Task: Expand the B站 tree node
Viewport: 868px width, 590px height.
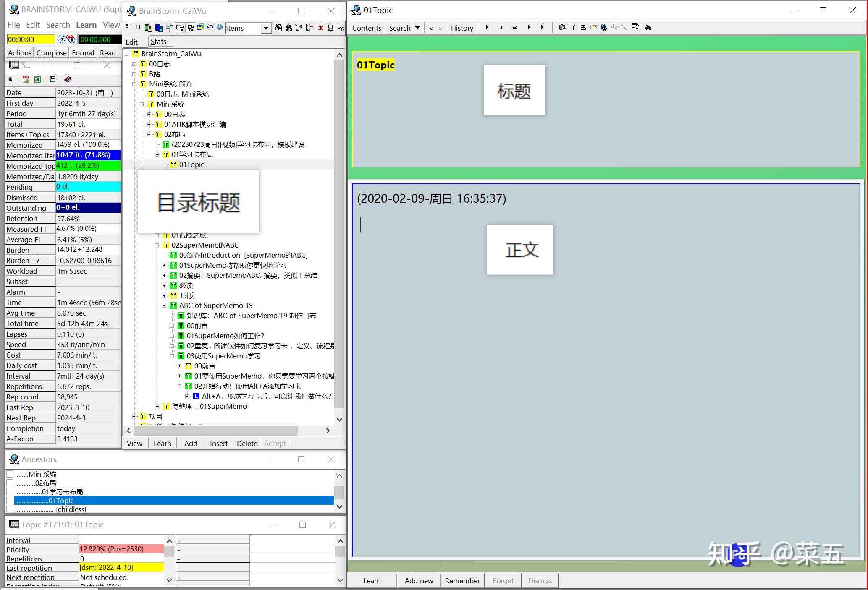Action: [134, 74]
